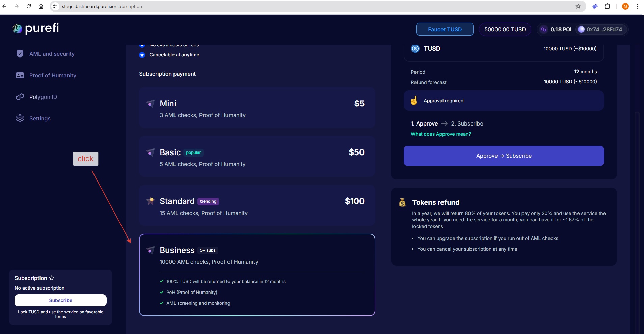Click the Approve Subscribe action bar

coord(503,156)
